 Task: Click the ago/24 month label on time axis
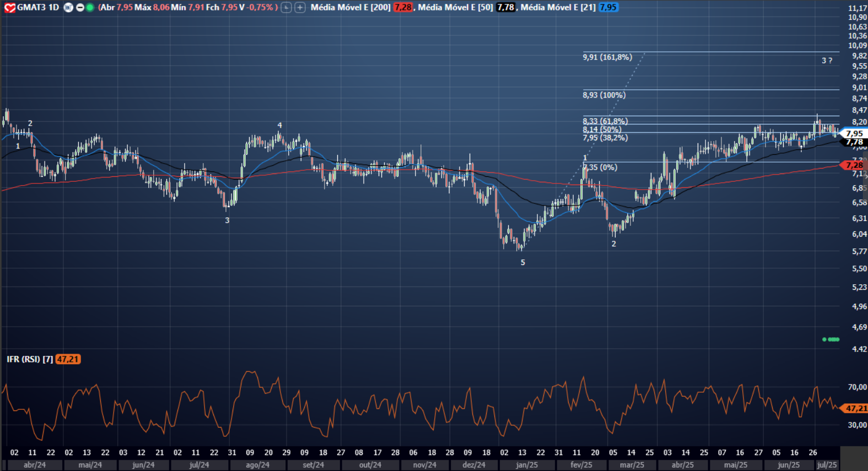[x=258, y=465]
